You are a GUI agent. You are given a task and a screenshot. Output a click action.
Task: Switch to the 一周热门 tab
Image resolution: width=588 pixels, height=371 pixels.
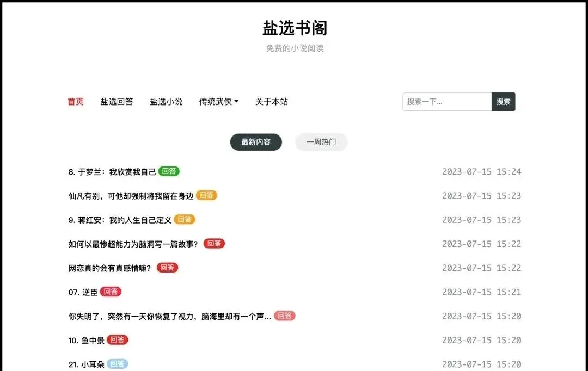click(x=321, y=142)
